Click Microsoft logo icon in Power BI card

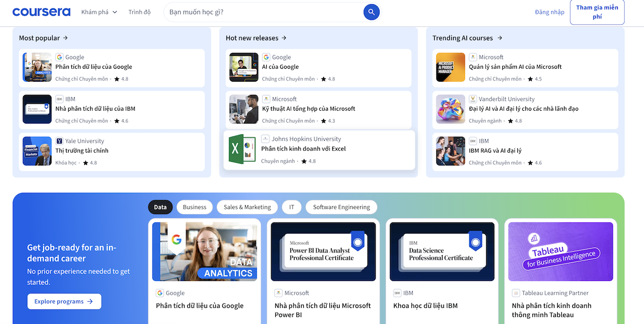pos(279,293)
